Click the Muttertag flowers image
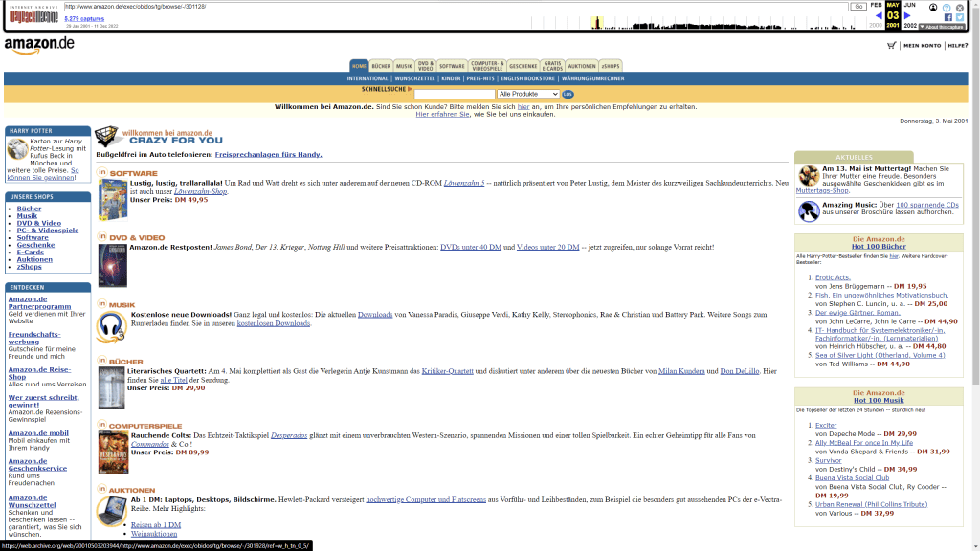This screenshot has width=980, height=551. (808, 176)
